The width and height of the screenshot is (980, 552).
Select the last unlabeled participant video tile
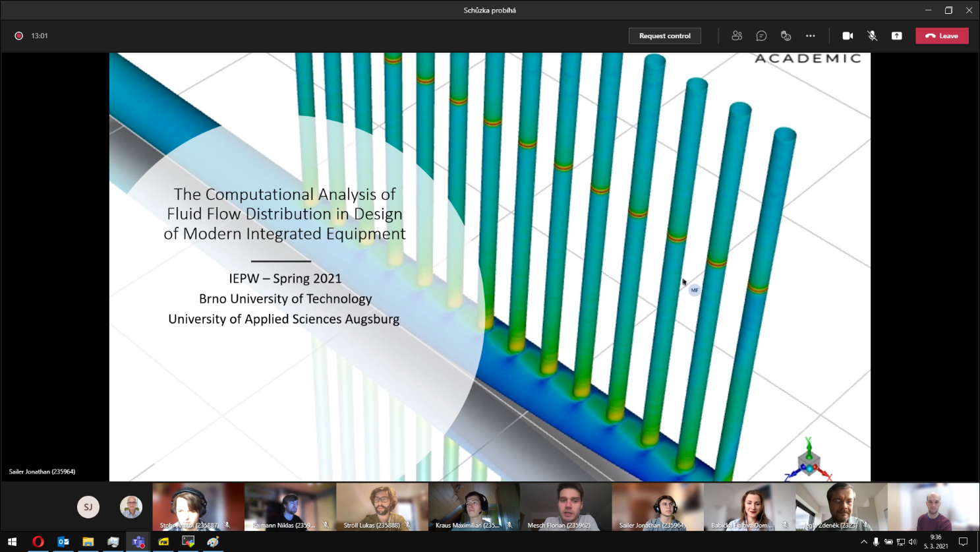(x=933, y=506)
